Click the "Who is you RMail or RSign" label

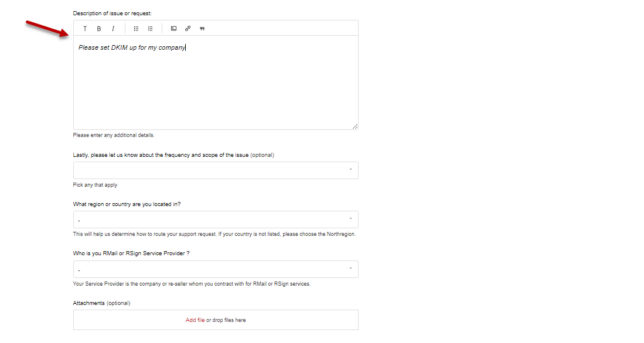(131, 253)
